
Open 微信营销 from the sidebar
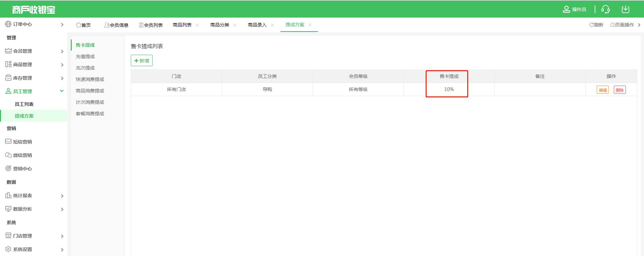[22, 155]
